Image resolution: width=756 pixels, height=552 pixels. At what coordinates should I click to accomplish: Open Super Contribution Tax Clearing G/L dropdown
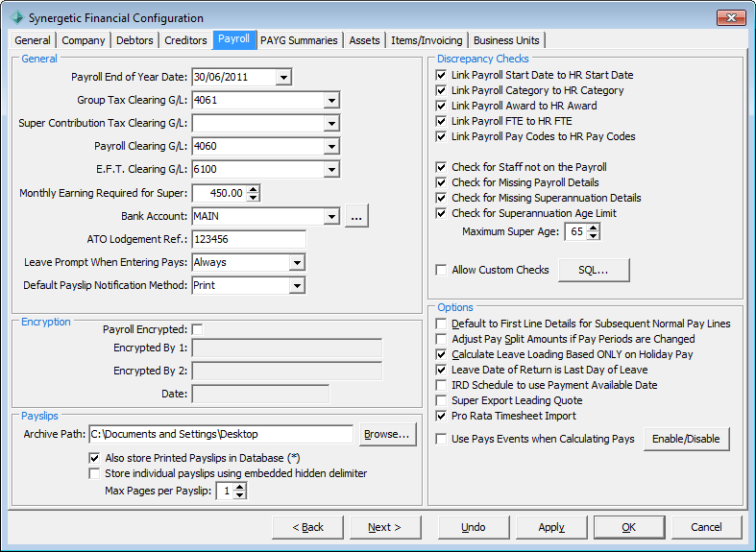(331, 123)
